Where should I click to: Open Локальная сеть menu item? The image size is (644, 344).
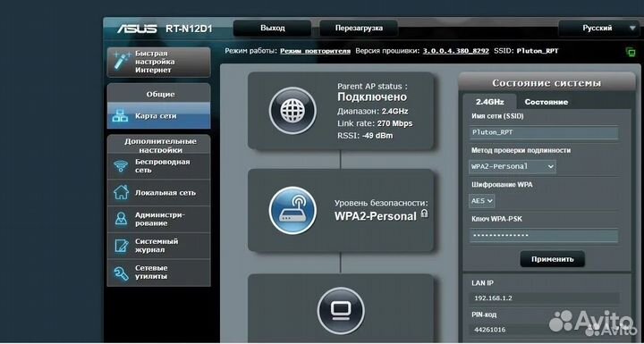tap(158, 192)
